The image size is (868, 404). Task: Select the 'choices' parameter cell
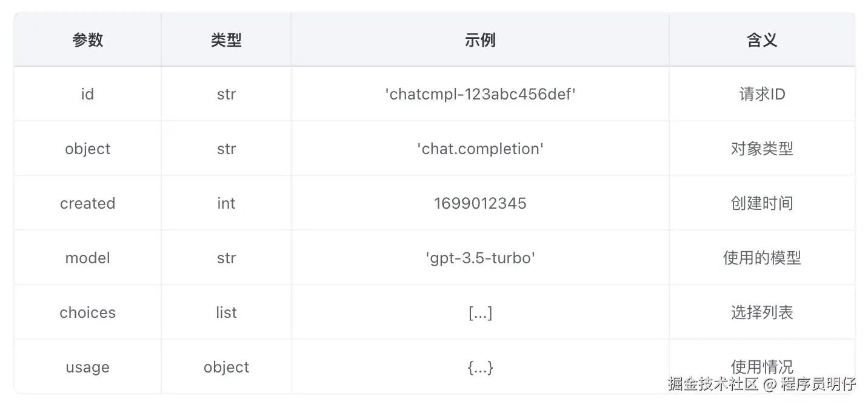[88, 312]
